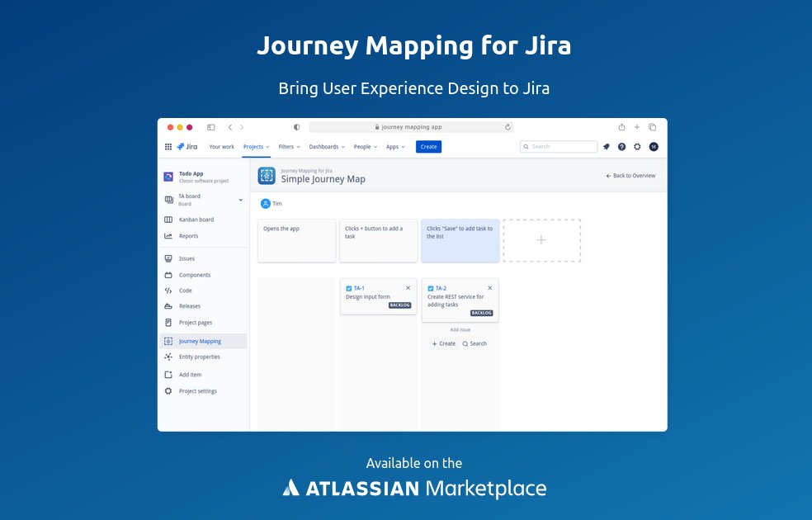Click the browser share icon

pyautogui.click(x=621, y=127)
